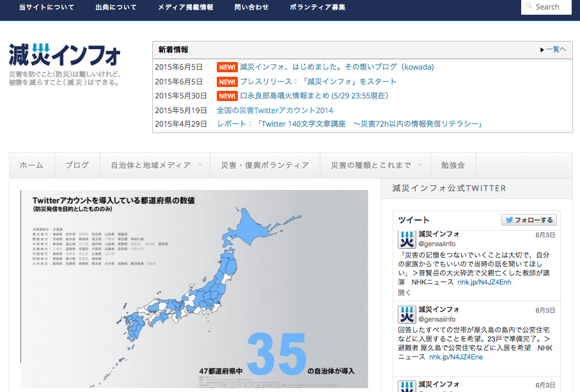Click the フォローする Twitter button
Image resolution: width=580 pixels, height=392 pixels.
tap(529, 220)
